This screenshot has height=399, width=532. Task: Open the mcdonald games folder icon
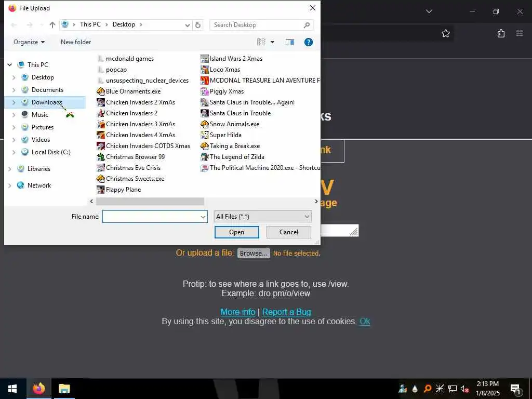click(x=100, y=59)
